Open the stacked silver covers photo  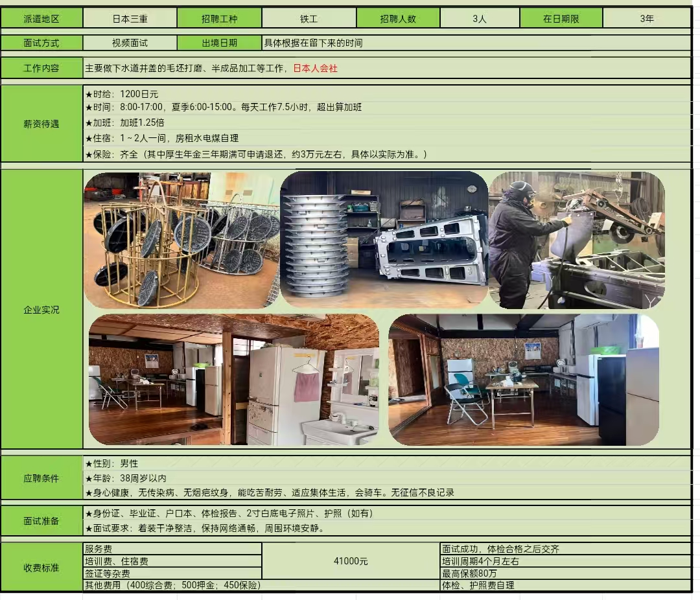point(384,239)
